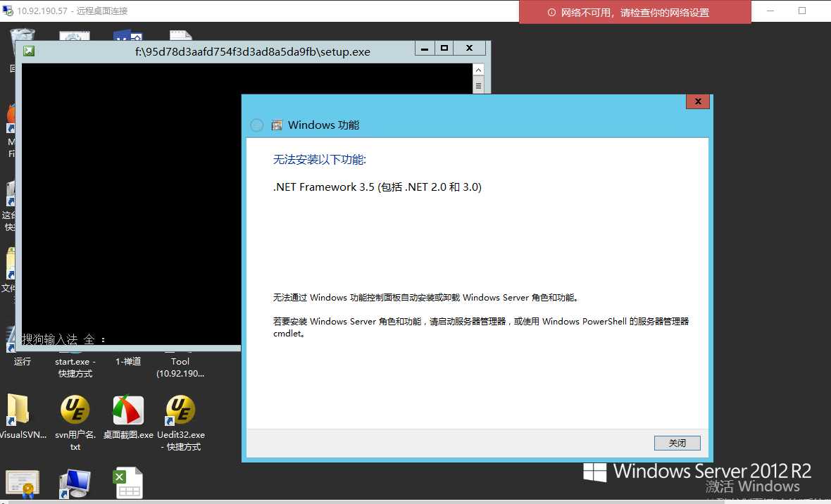Click the 关闭 button in Windows 功能 dialog
831x504 pixels.
677,443
